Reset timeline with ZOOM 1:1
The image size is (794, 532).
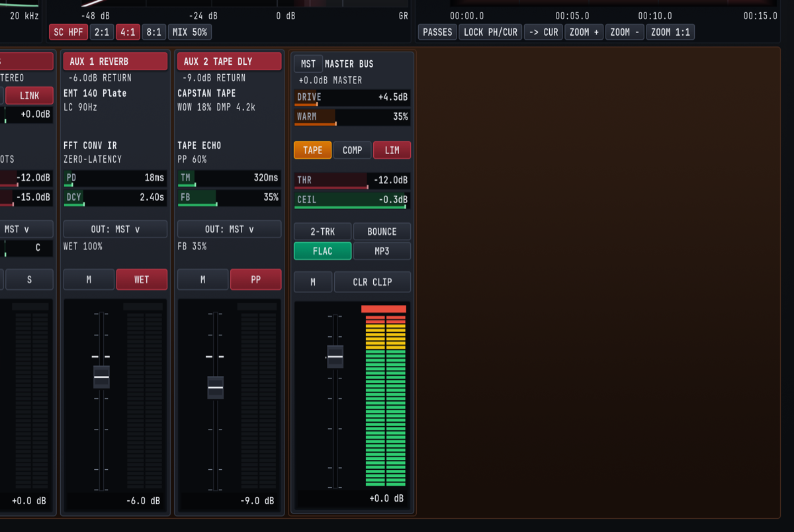(x=670, y=32)
